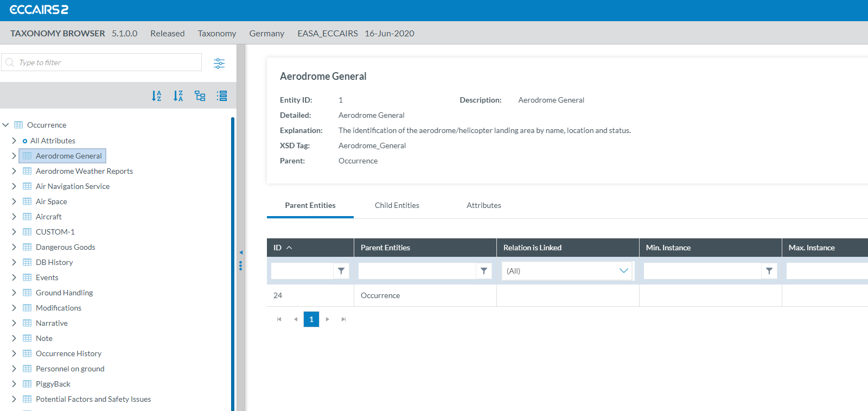This screenshot has width=868, height=411.
Task: Open the ID column filter funnel
Action: coord(341,271)
